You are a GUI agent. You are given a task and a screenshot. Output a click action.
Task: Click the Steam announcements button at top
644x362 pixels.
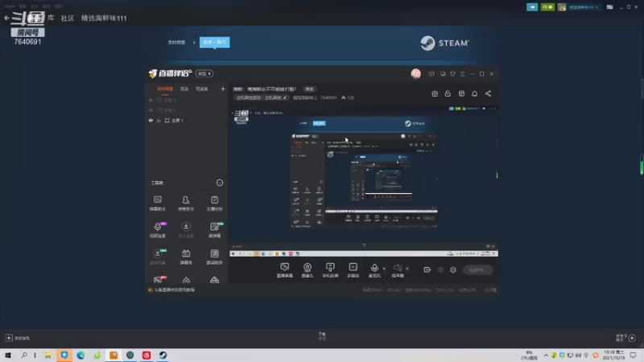532,7
